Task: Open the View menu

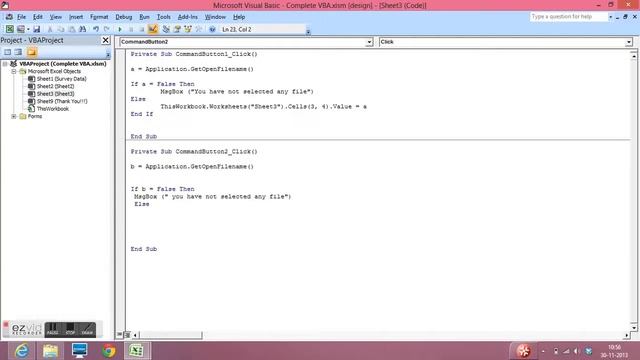Action: tap(56, 17)
